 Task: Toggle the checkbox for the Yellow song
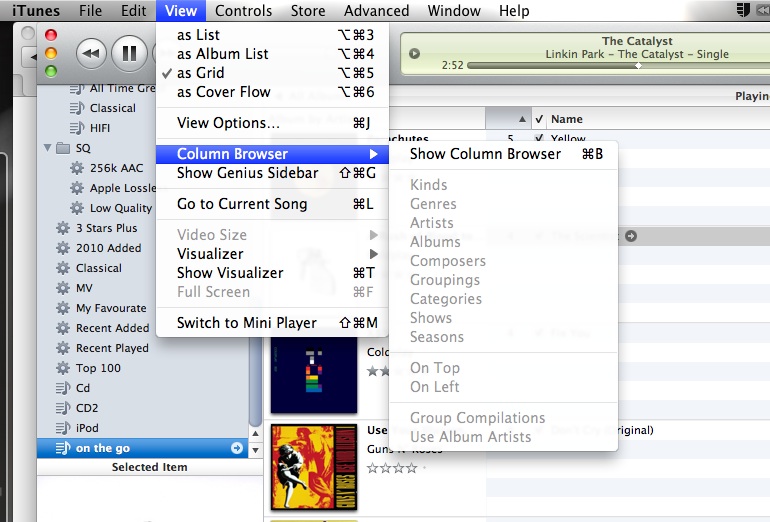(539, 138)
